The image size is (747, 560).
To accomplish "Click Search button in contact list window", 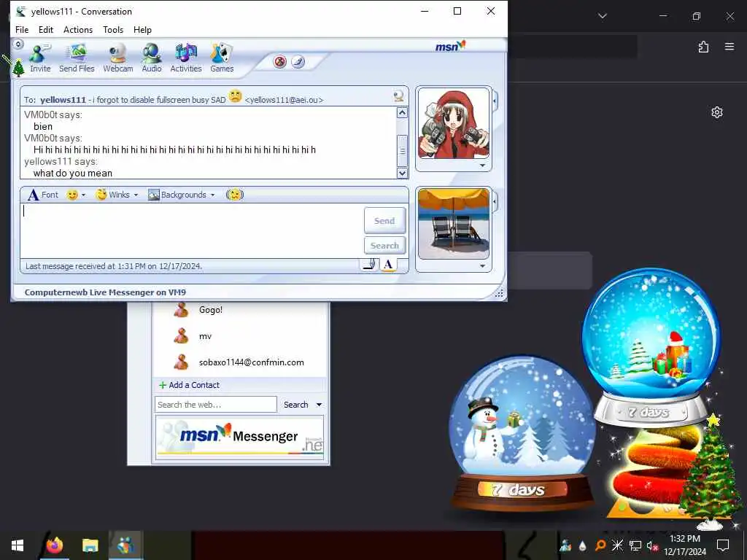I will pyautogui.click(x=296, y=404).
